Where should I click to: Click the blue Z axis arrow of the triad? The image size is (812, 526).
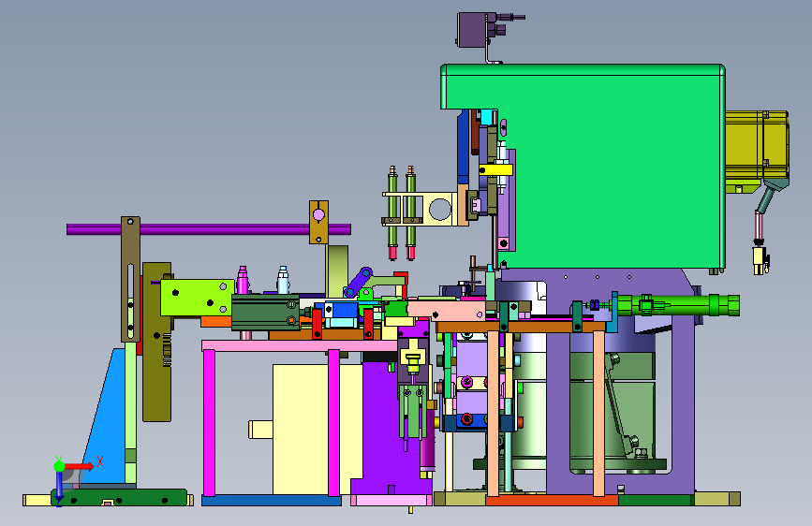point(59,488)
